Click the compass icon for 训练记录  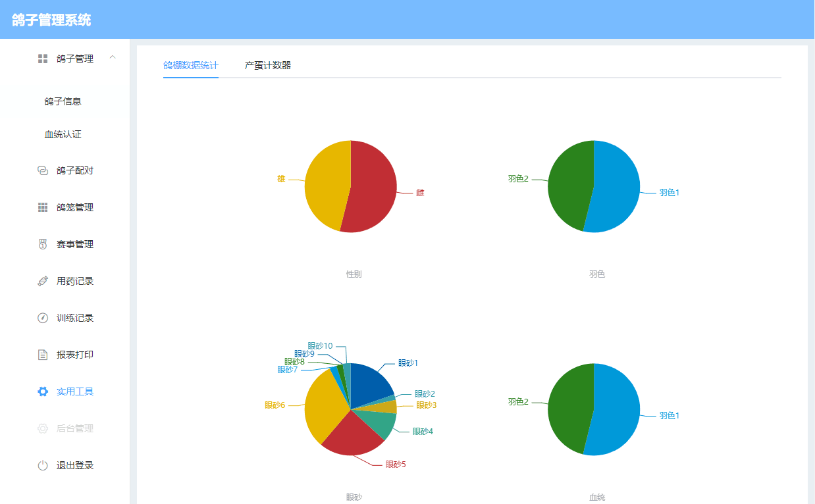pos(43,318)
